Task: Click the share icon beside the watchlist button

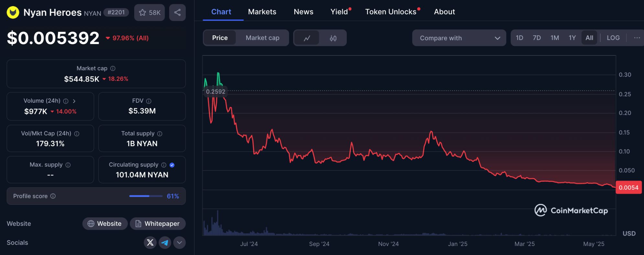Action: [x=177, y=13]
